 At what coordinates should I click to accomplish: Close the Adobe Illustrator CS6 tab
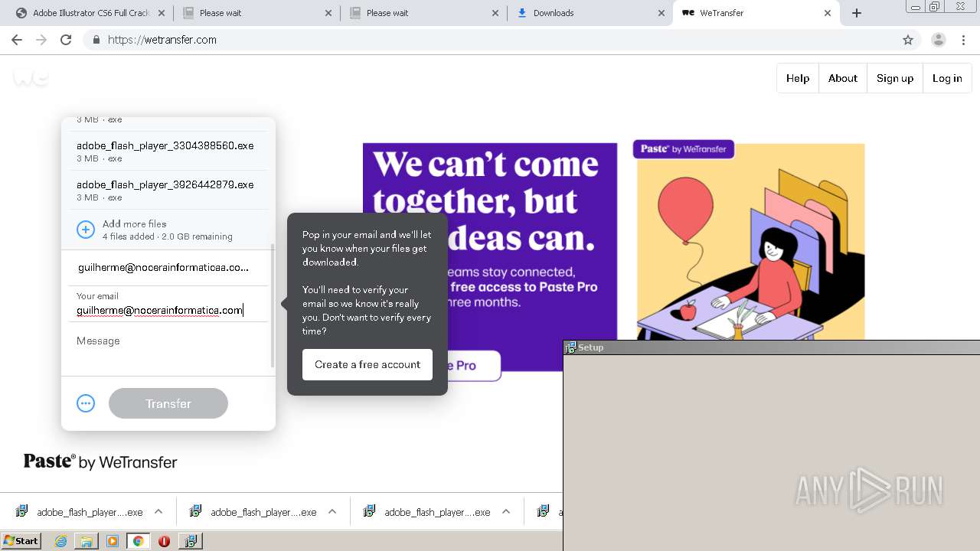coord(162,13)
